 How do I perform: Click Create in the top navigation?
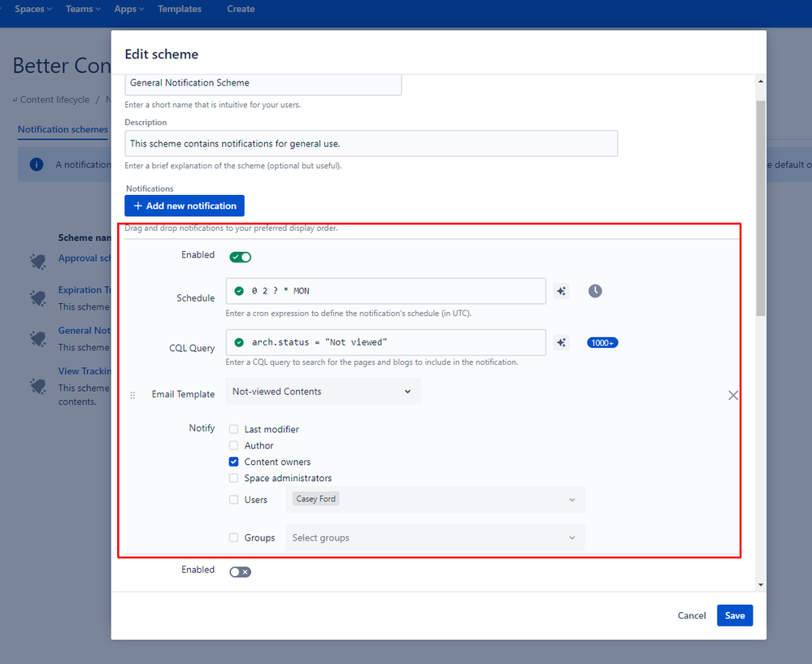241,9
